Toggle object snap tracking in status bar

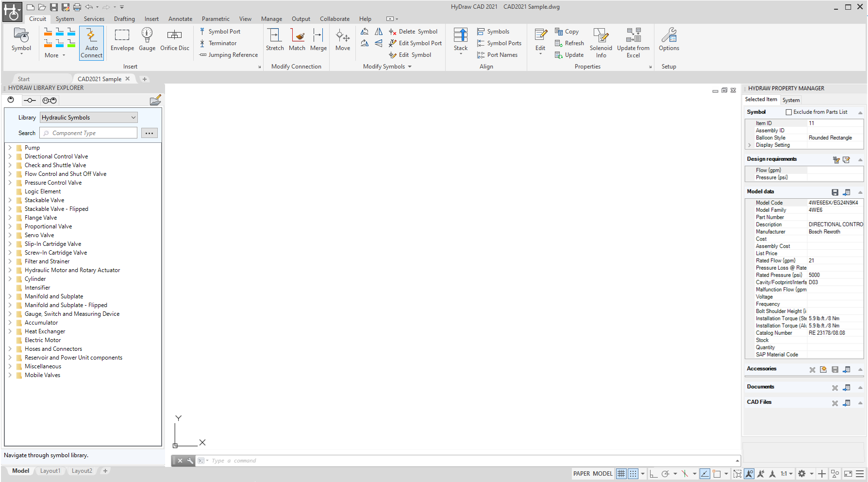(705, 474)
